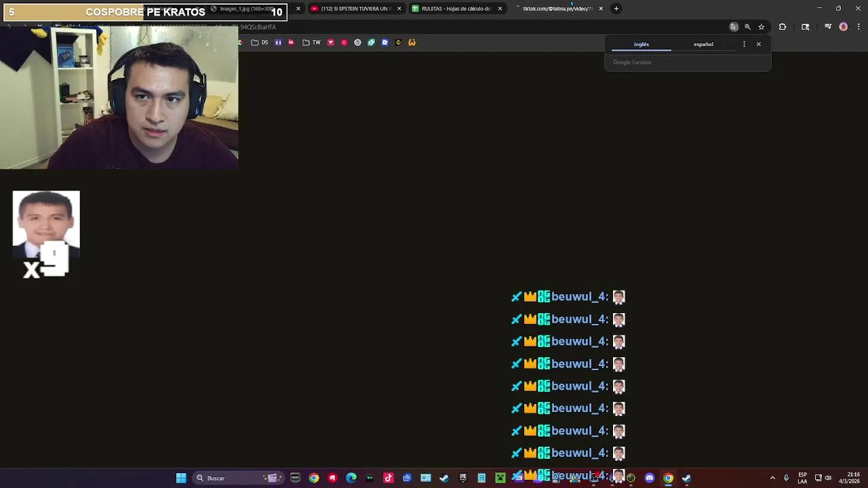The image size is (868, 488).
Task: Switch the ESP LAA keyboard language
Action: click(x=802, y=478)
